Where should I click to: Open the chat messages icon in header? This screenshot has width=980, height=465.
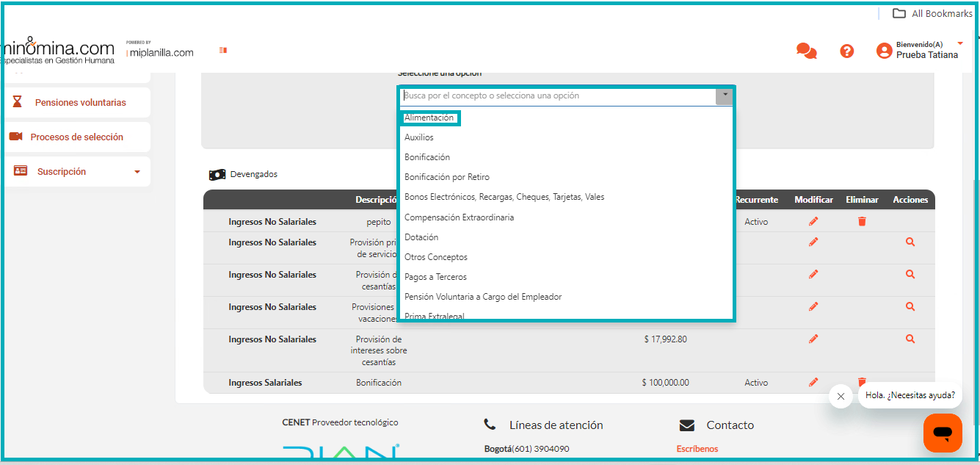tap(806, 51)
